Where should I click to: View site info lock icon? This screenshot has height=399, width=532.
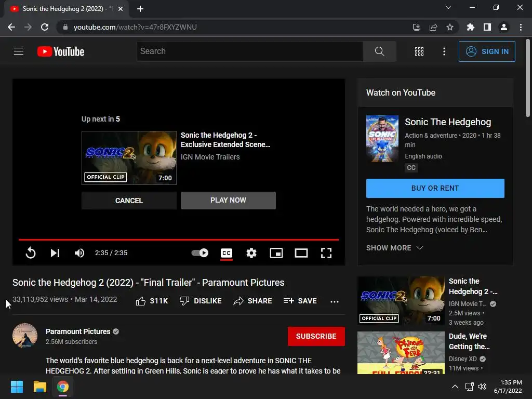65,27
